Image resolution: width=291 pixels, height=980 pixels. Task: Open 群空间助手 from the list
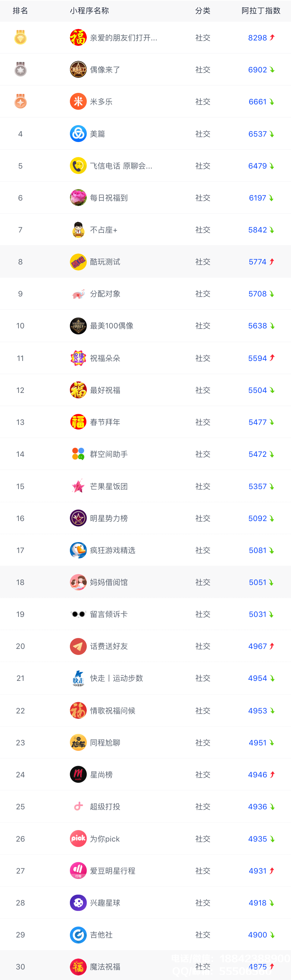109,454
